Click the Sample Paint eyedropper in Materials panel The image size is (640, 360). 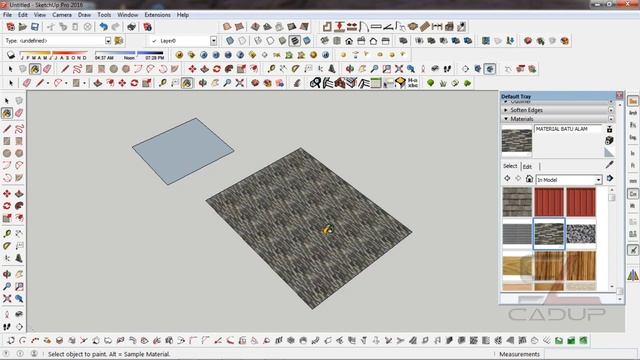[609, 164]
